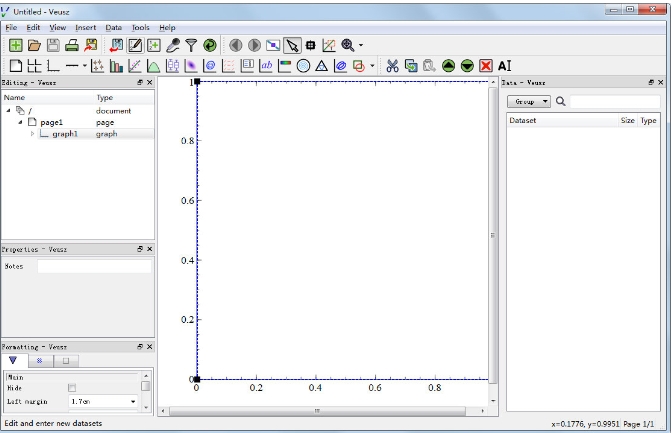
Task: Open the Edit menu
Action: 33,27
